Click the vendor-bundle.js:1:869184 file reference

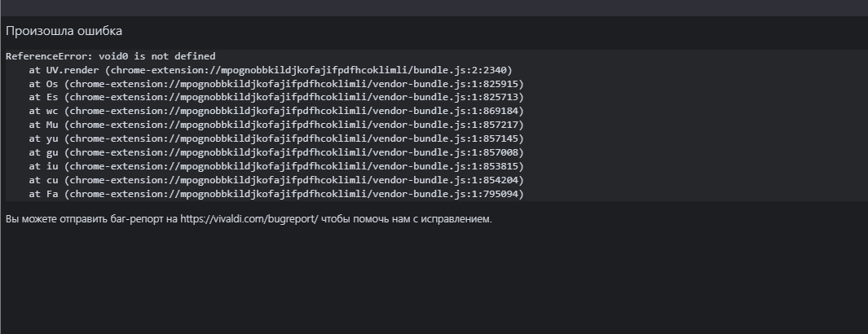[446, 111]
